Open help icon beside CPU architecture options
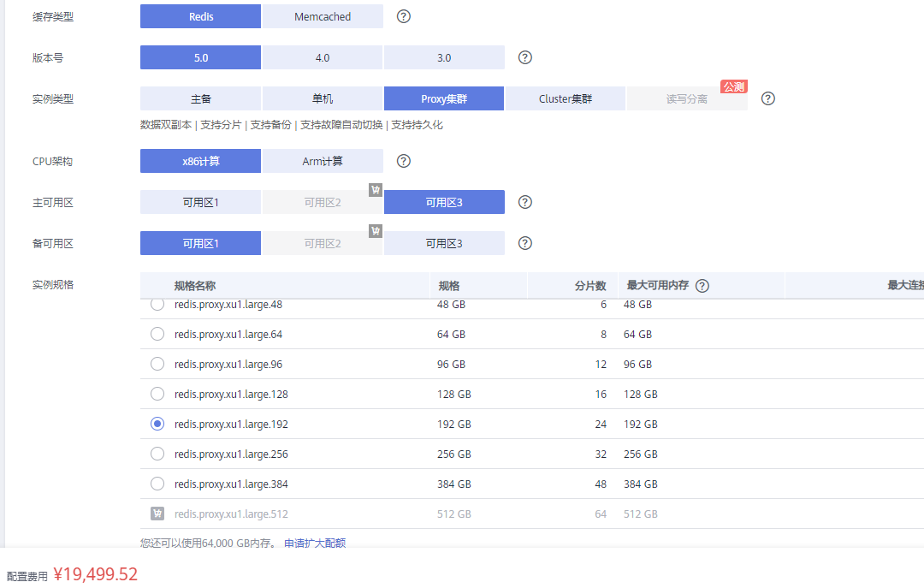The image size is (924, 588). pos(404,161)
